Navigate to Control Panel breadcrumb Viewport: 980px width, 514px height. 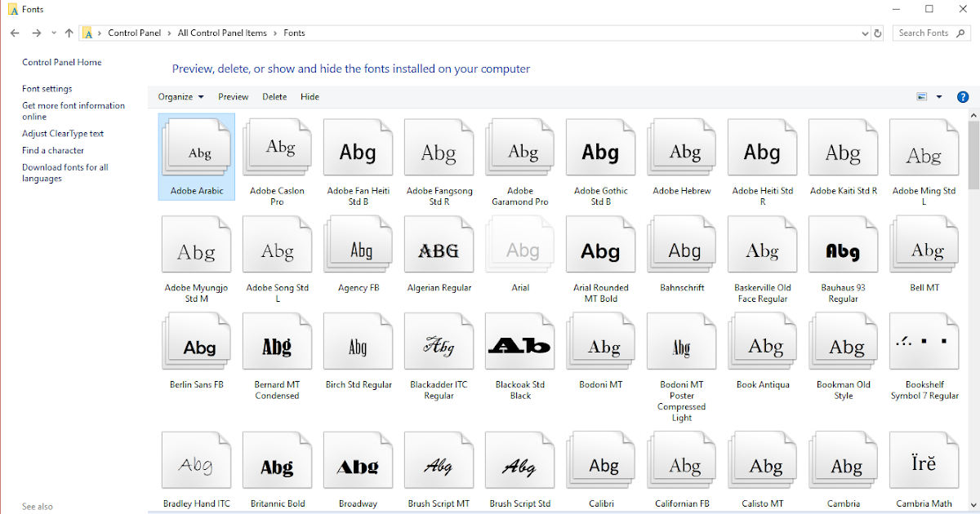[135, 33]
